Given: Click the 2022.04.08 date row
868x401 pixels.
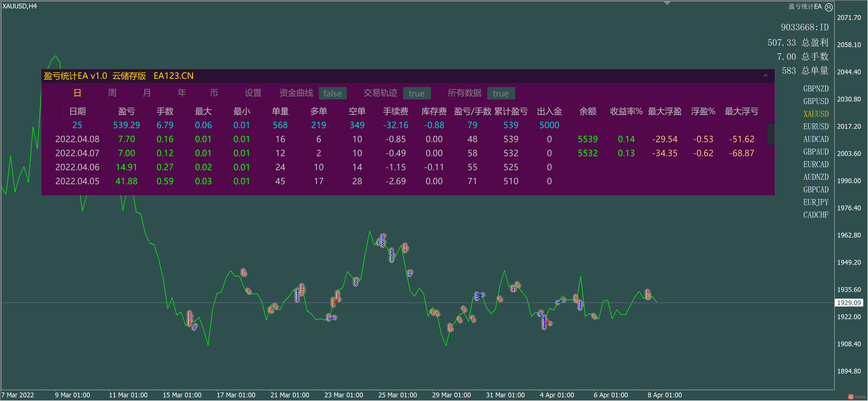Looking at the screenshot, I should tap(77, 139).
